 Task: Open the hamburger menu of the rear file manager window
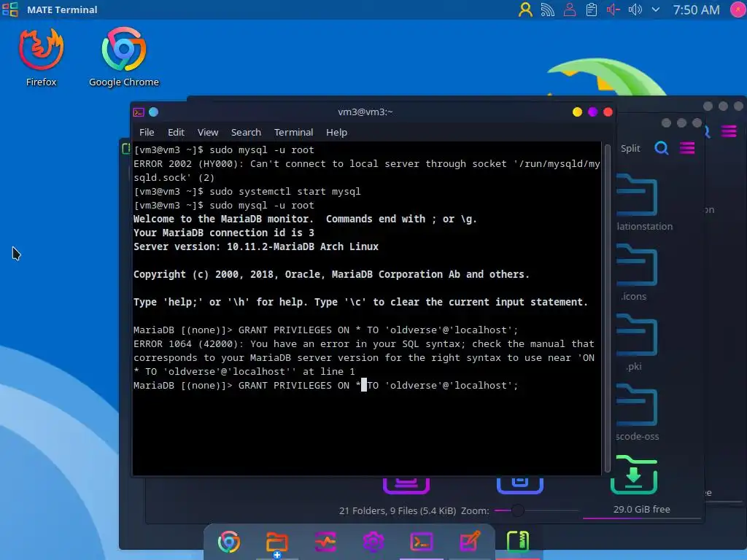pyautogui.click(x=729, y=131)
